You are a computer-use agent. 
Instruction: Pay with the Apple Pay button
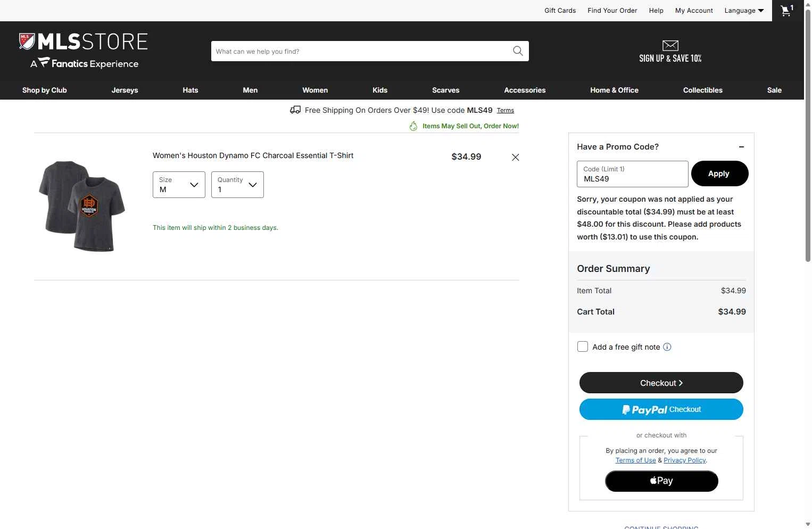pyautogui.click(x=661, y=481)
